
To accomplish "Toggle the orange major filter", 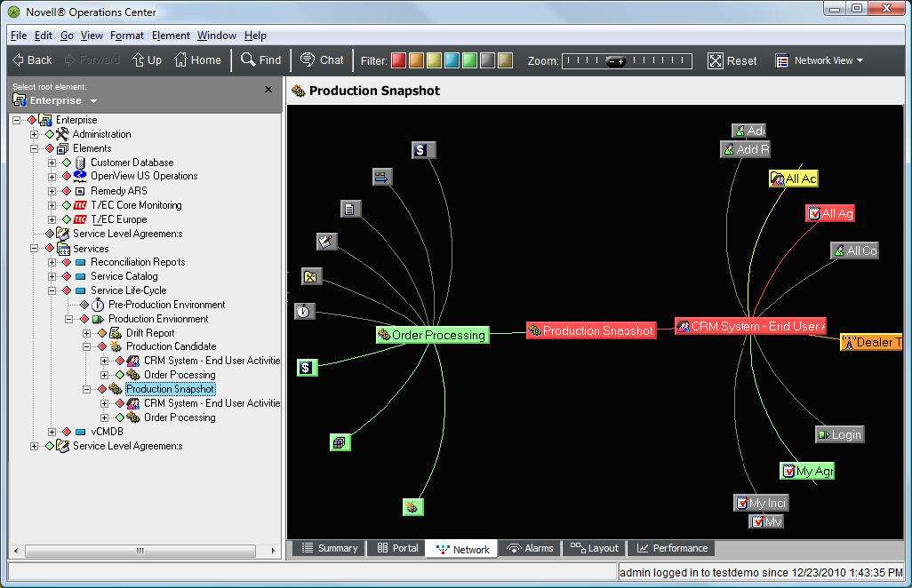I will (417, 60).
